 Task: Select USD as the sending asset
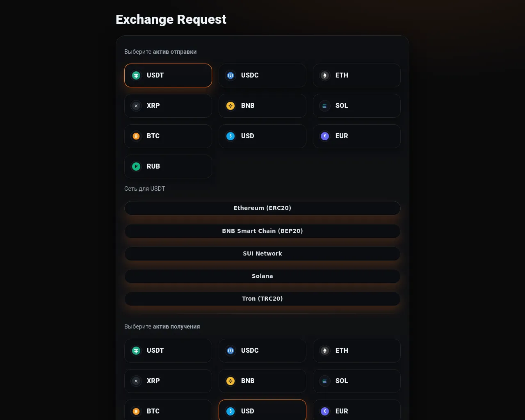point(262,136)
